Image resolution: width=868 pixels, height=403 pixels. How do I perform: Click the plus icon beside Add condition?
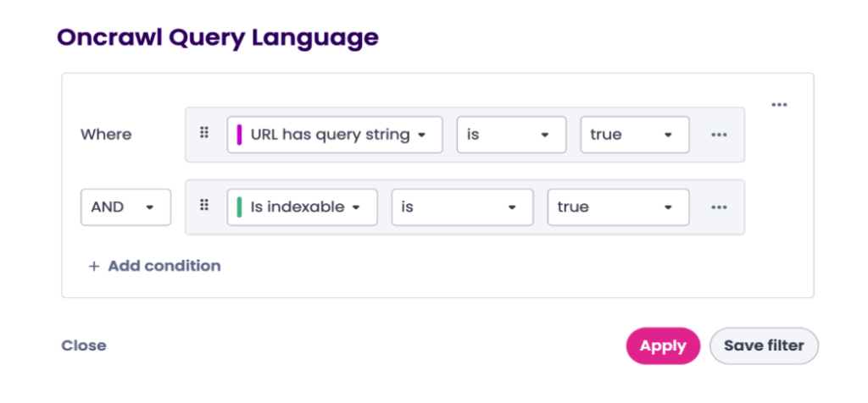[94, 267]
